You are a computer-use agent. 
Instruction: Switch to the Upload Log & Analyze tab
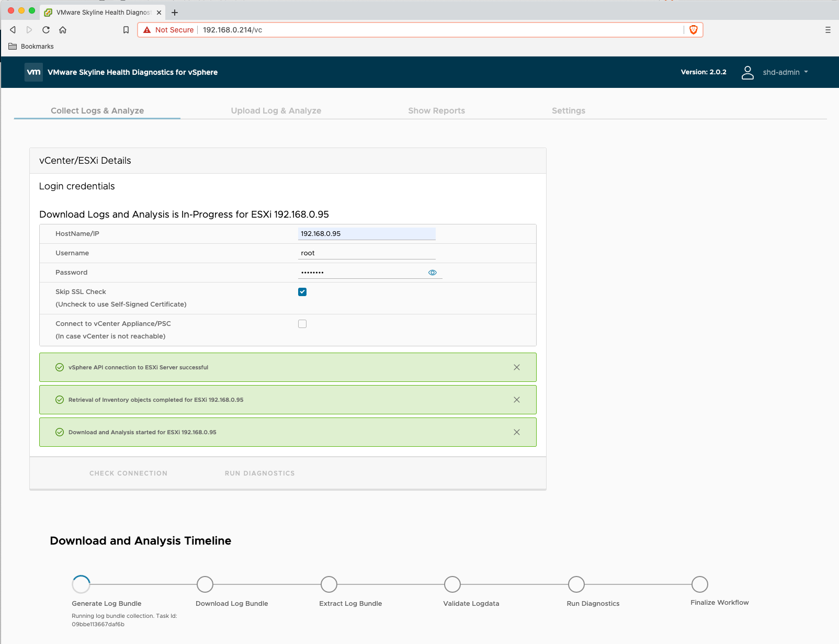(x=276, y=110)
